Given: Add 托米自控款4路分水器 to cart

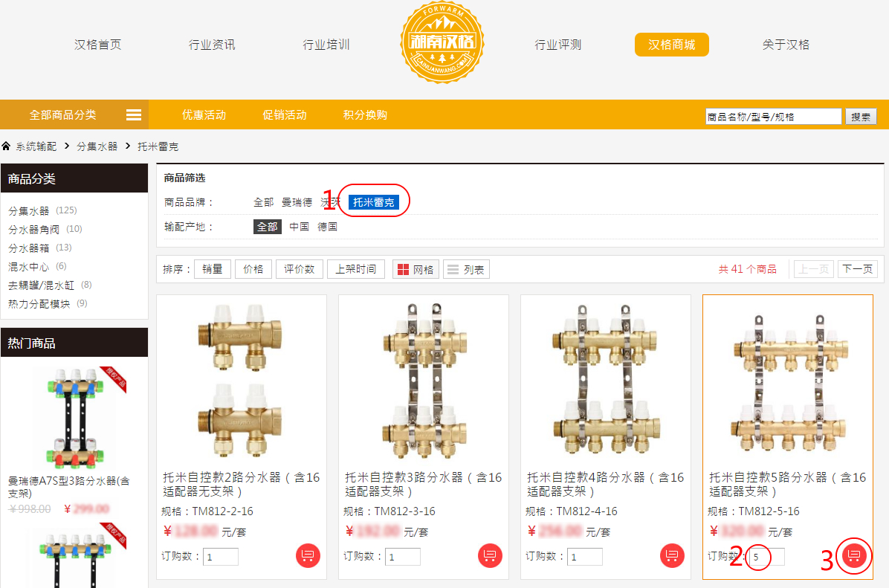Looking at the screenshot, I should pyautogui.click(x=673, y=556).
